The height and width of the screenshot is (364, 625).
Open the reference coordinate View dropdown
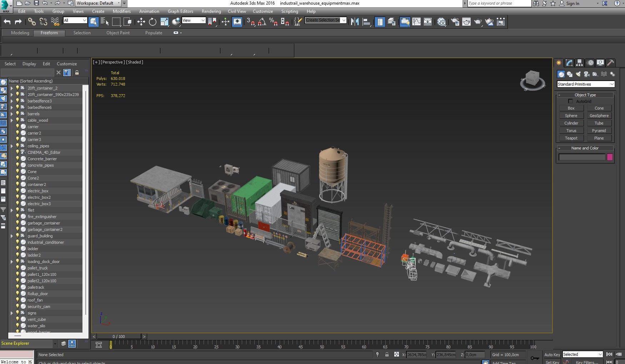click(x=194, y=20)
